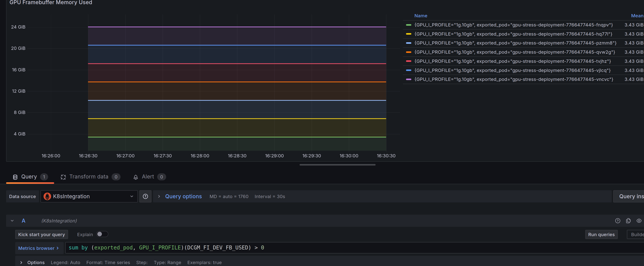The image size is (644, 266).
Task: Select legend entry ending fnqpv
Action: point(513,25)
